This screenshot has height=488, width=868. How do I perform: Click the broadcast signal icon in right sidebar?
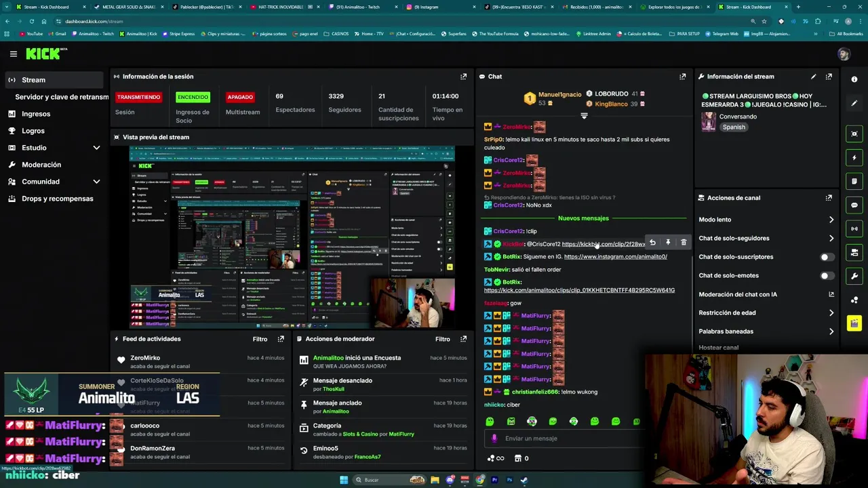[854, 228]
